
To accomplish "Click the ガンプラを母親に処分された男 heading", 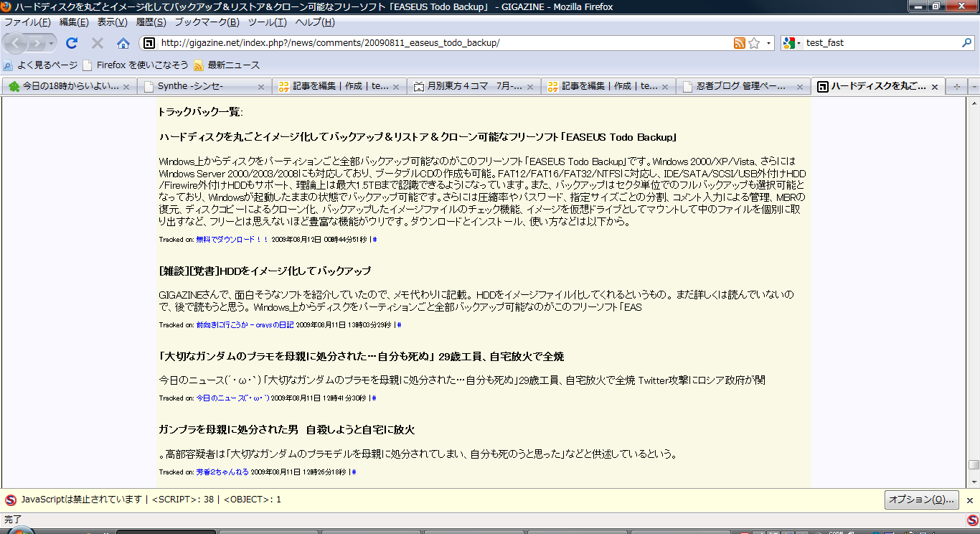I will (286, 430).
